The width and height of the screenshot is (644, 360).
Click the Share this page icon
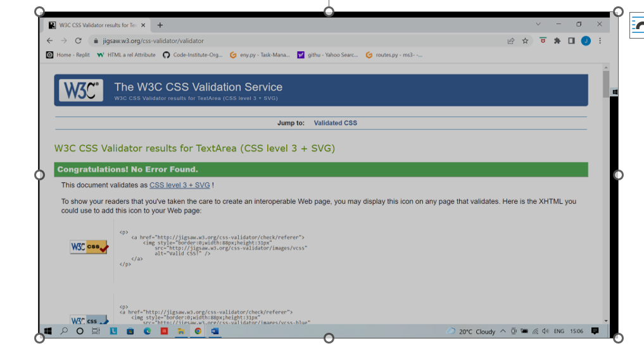click(510, 40)
